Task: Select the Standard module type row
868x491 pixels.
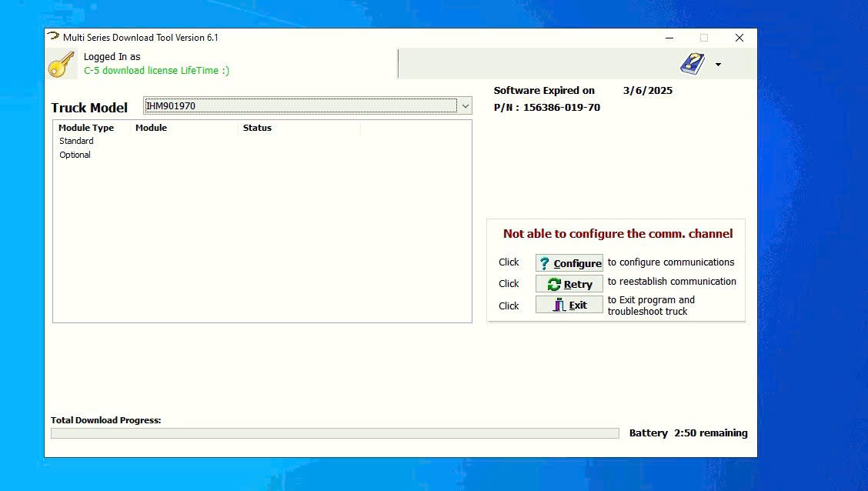Action: pyautogui.click(x=76, y=141)
